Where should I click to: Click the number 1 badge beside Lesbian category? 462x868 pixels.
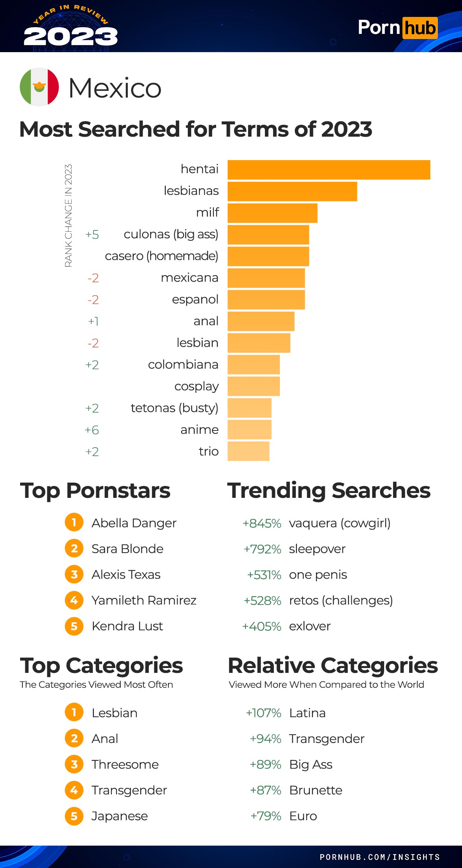coord(74,712)
